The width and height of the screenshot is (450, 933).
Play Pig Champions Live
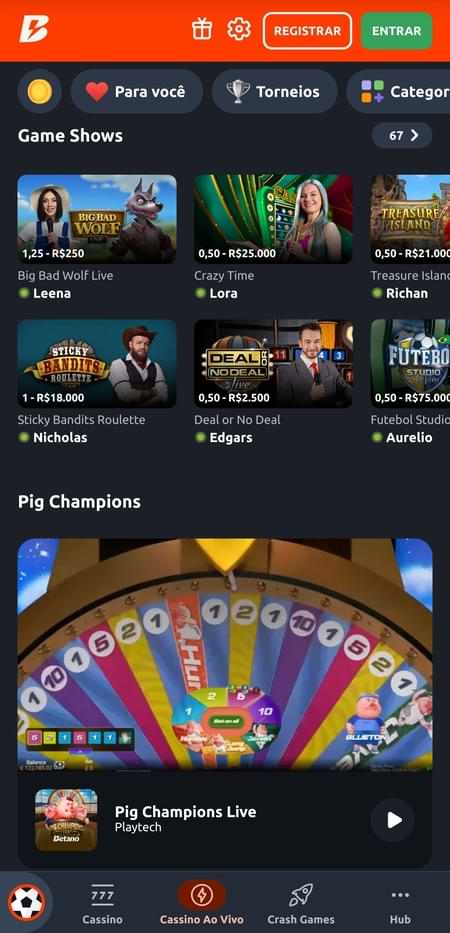393,820
